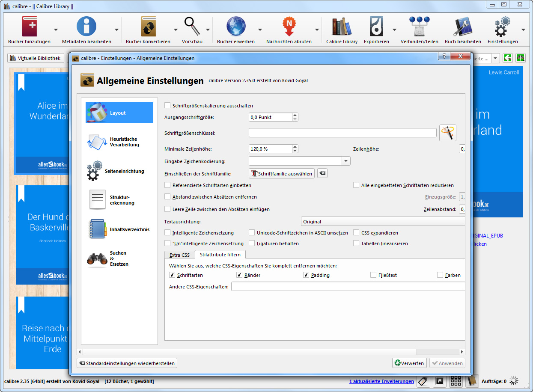Check Referenzierte Schriftarten einbetten
This screenshot has height=392, width=533.
[167, 185]
